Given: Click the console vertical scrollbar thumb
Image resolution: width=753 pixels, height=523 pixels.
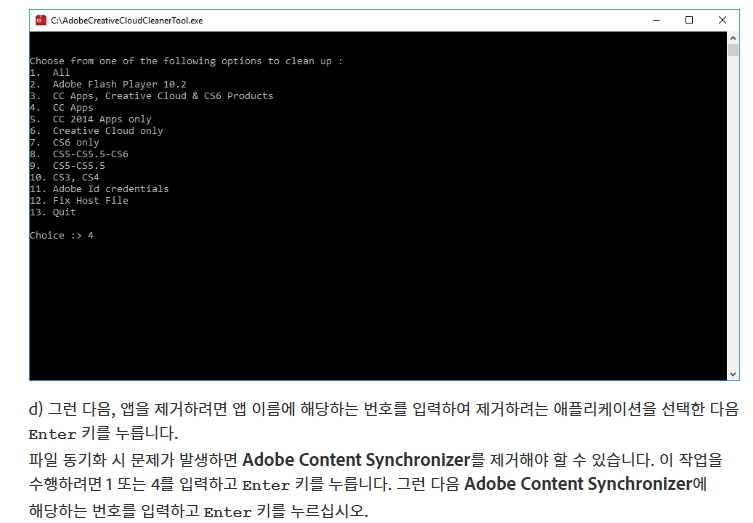Looking at the screenshot, I should click(733, 50).
